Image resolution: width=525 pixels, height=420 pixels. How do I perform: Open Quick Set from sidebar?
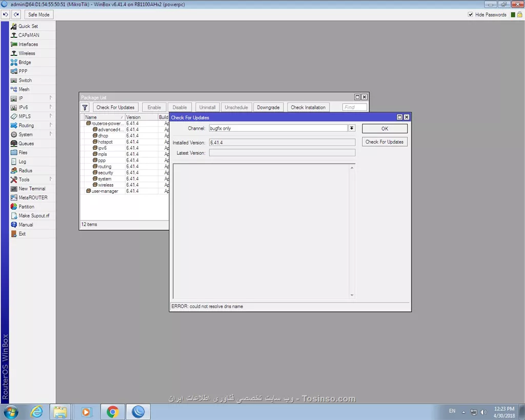tap(32, 26)
